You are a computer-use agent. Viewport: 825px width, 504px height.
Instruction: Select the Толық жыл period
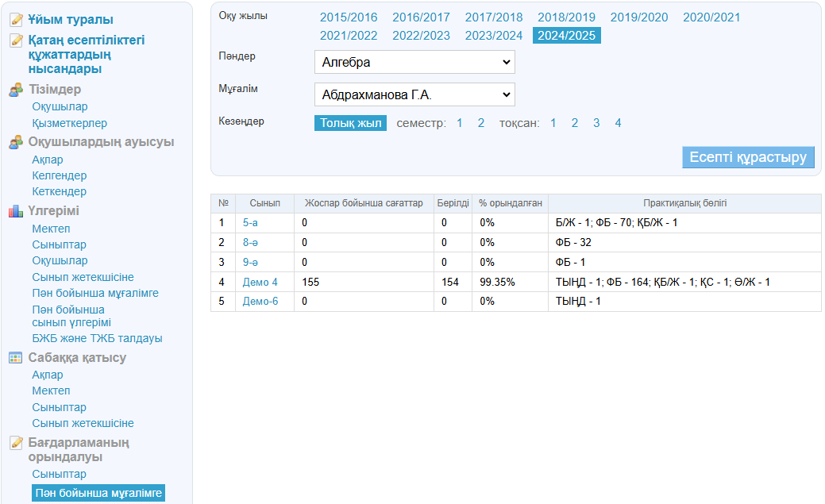pyautogui.click(x=350, y=123)
